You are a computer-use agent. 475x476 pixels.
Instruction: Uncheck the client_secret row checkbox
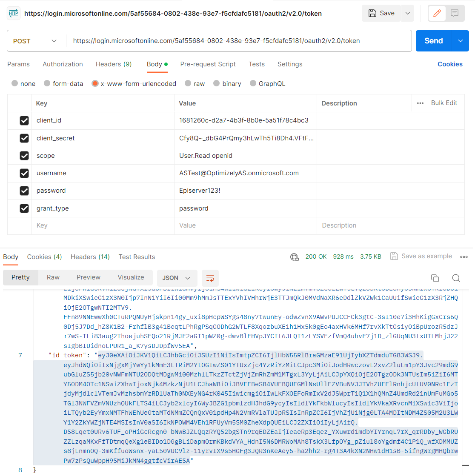(x=24, y=138)
